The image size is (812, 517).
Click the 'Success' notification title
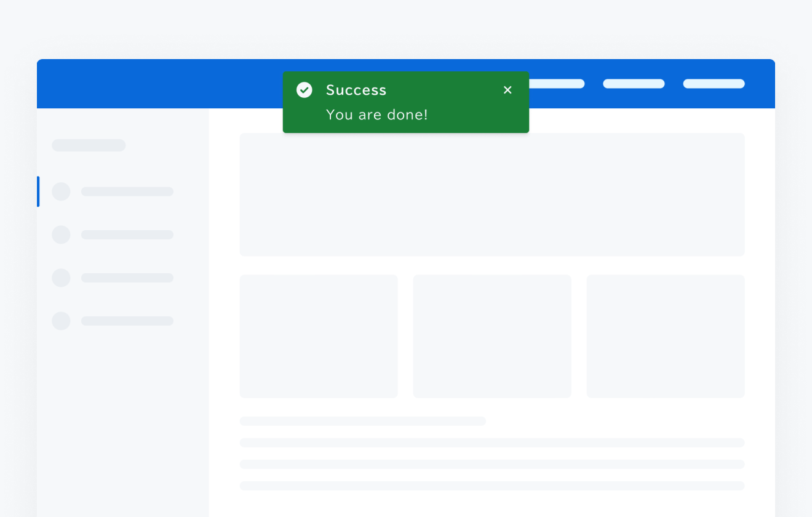(356, 90)
